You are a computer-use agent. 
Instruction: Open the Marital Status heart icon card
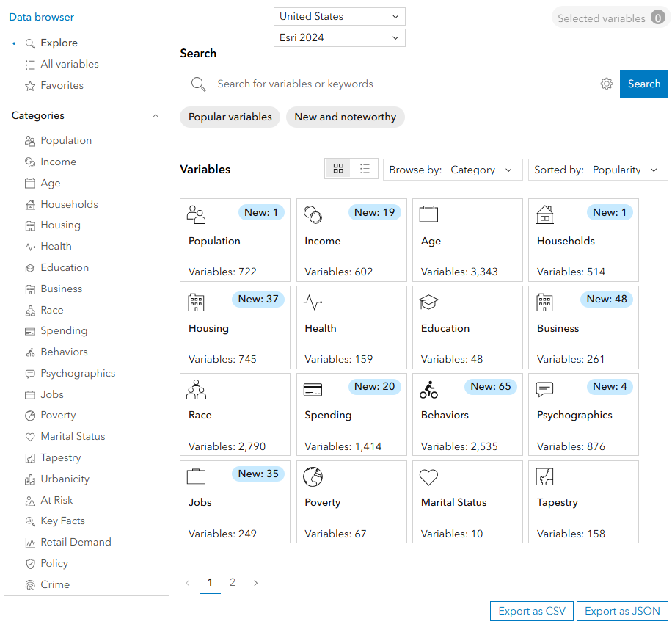467,501
